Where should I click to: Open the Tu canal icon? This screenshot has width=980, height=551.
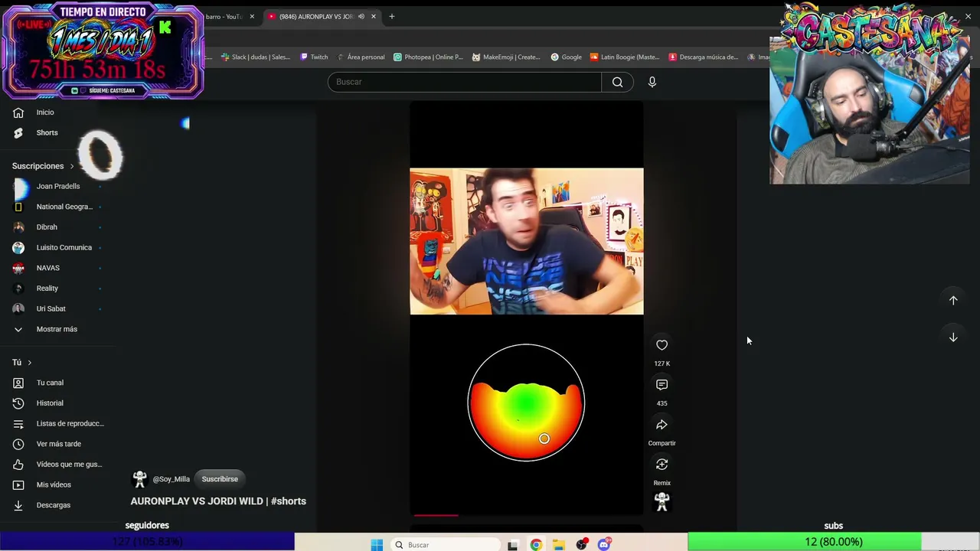(18, 383)
